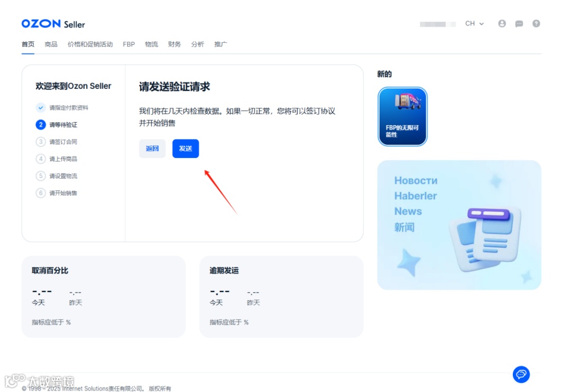This screenshot has height=392, width=571.
Task: Open the 财务 tab
Action: (x=174, y=44)
